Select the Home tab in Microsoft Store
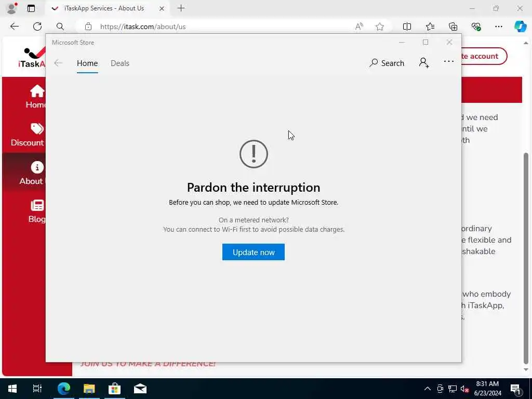Image resolution: width=532 pixels, height=399 pixels. coord(87,63)
